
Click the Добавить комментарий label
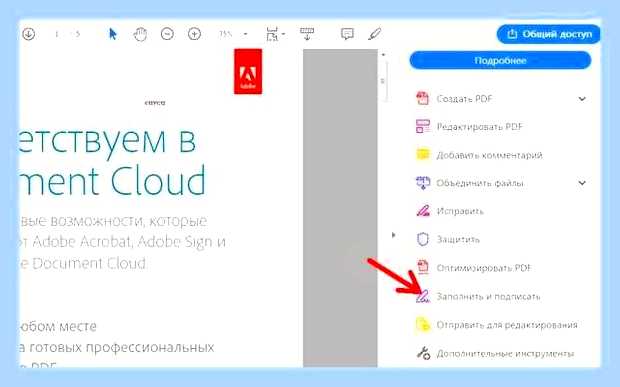(x=490, y=155)
